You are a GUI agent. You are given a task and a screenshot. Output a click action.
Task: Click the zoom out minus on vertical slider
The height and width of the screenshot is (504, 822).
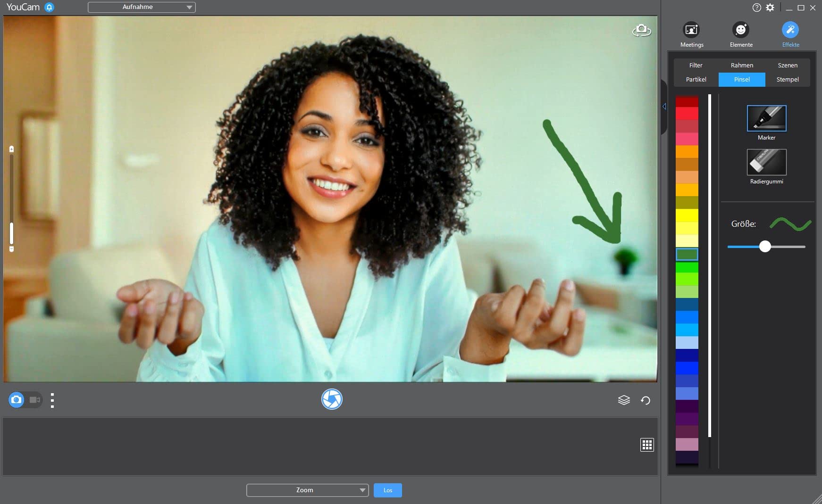(12, 249)
